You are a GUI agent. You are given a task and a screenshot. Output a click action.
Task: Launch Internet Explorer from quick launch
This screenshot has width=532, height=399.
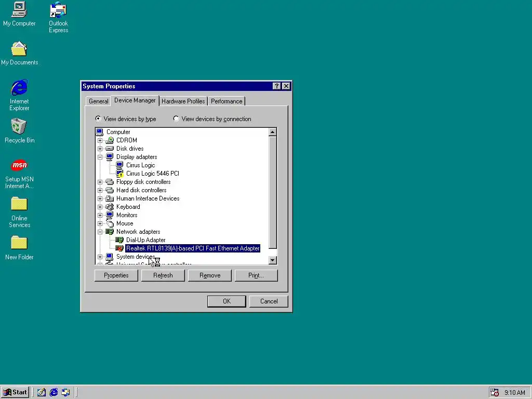54,392
